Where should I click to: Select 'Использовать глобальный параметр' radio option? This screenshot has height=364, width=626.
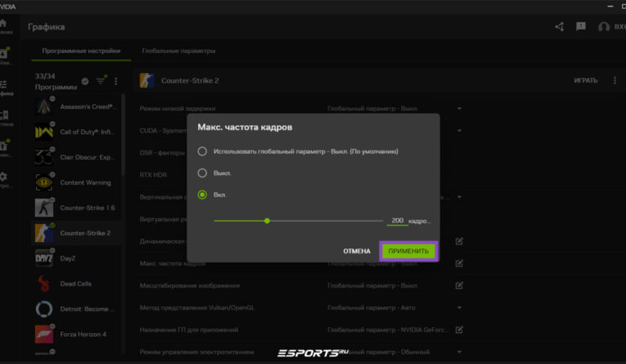(x=202, y=151)
